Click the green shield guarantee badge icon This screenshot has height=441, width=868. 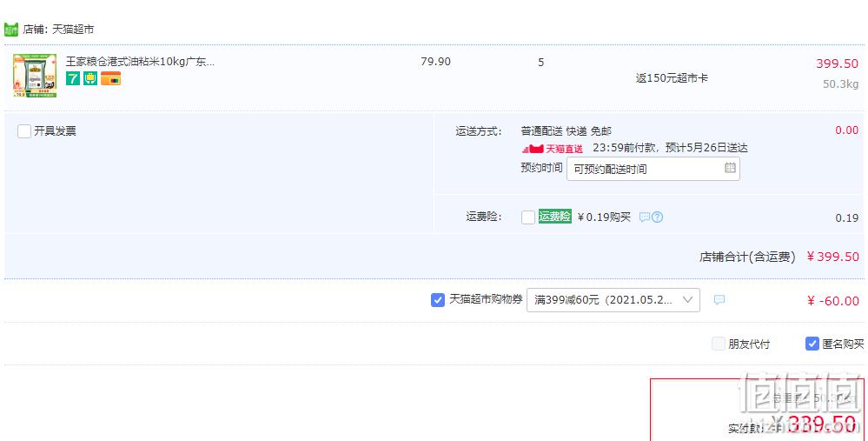(x=90, y=78)
